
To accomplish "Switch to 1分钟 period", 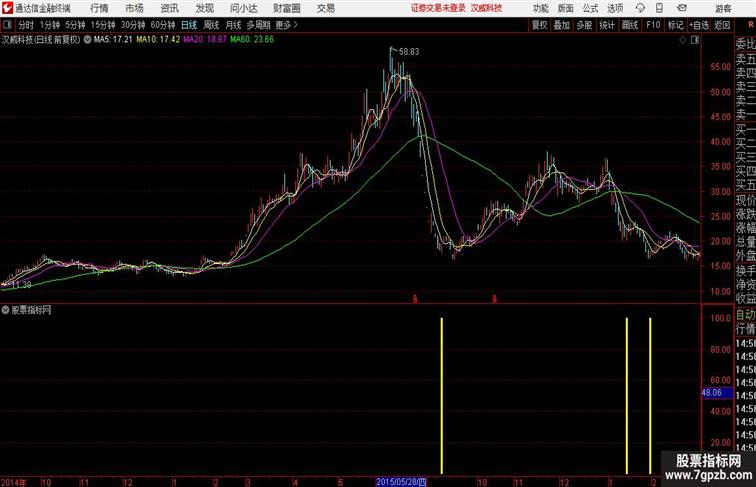I will click(x=50, y=25).
